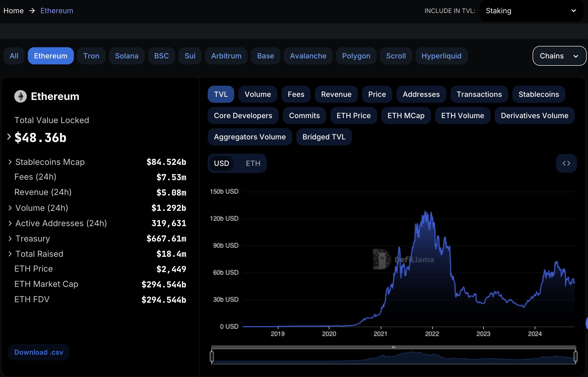Enable Commits chart metric
The height and width of the screenshot is (377, 588).
[x=304, y=116]
